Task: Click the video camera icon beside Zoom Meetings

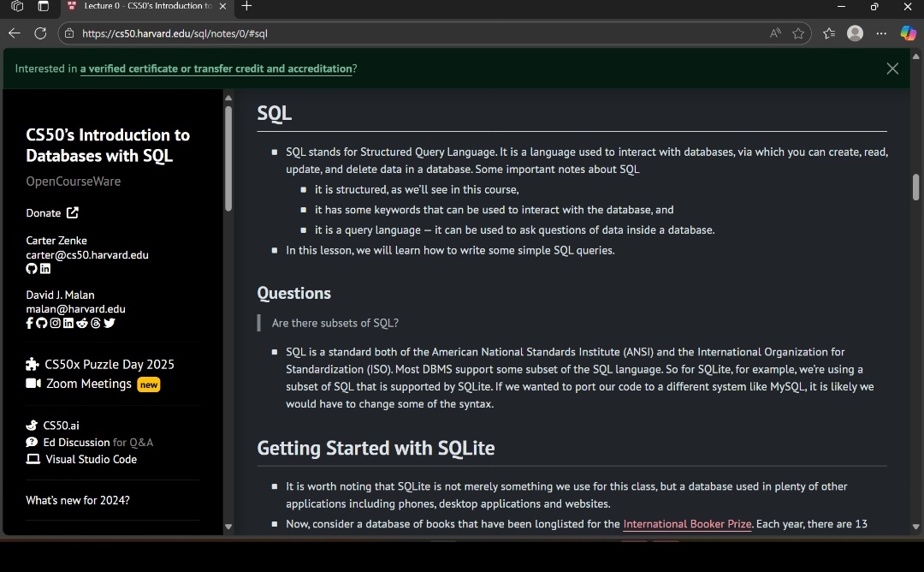Action: click(x=33, y=384)
